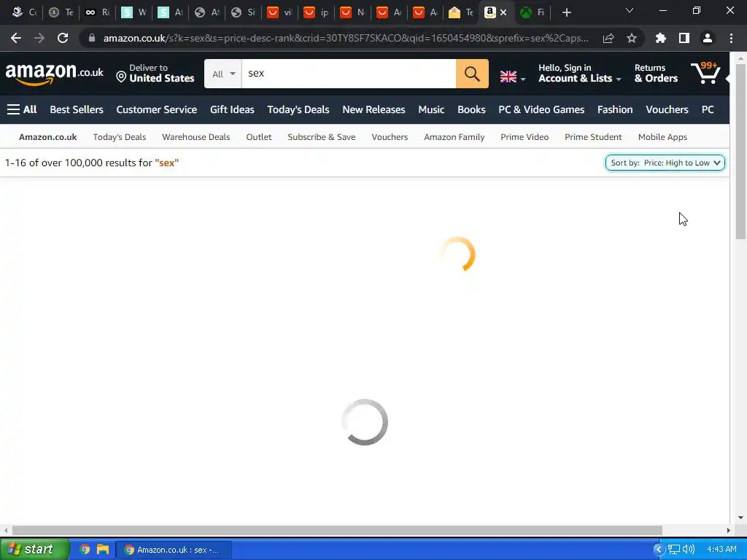Click the orange search magnifier button

coord(472,74)
